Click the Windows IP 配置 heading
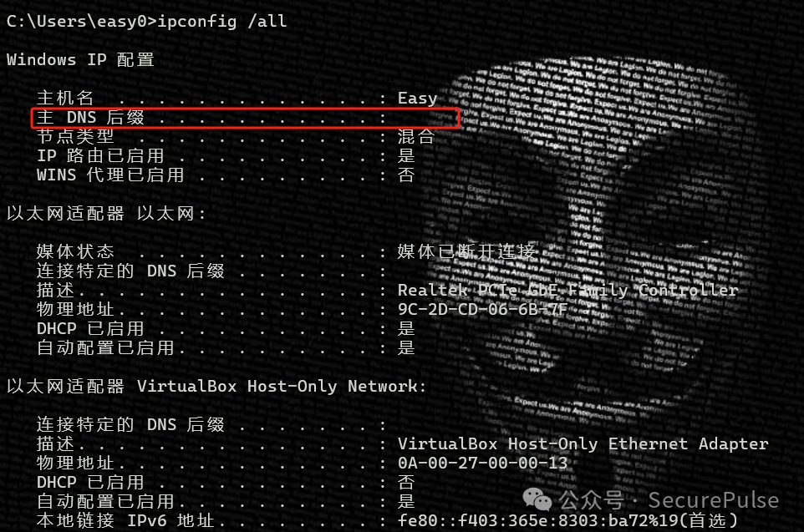This screenshot has width=804, height=532. 80,59
